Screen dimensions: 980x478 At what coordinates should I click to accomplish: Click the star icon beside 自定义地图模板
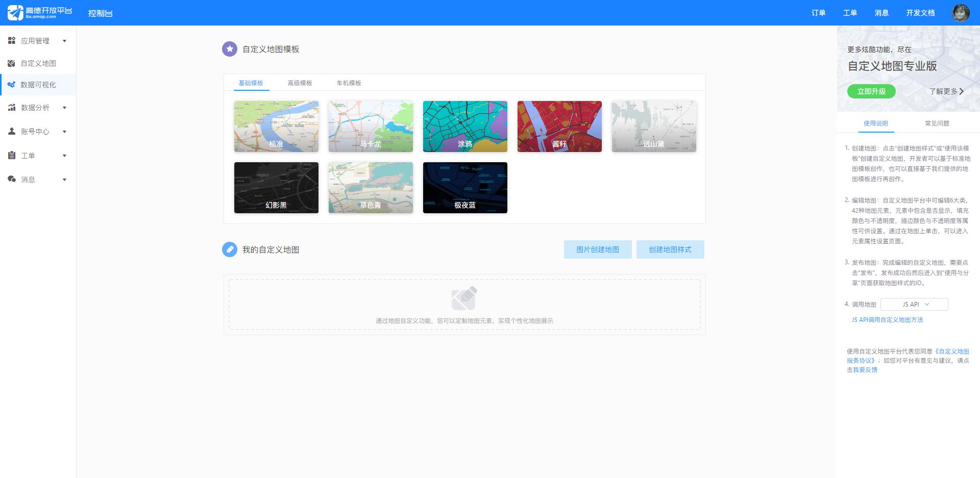point(229,49)
